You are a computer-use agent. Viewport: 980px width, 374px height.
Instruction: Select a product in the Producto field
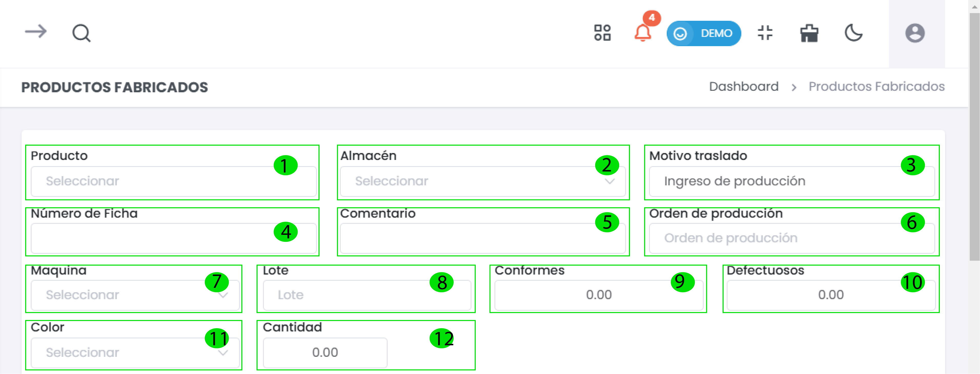coord(173,181)
